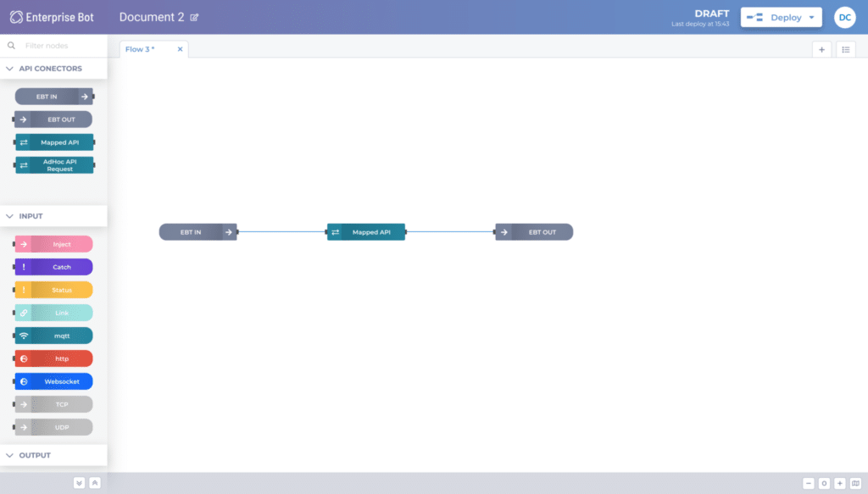The image size is (868, 494).
Task: Open the Deploy dropdown menu
Action: pos(814,17)
